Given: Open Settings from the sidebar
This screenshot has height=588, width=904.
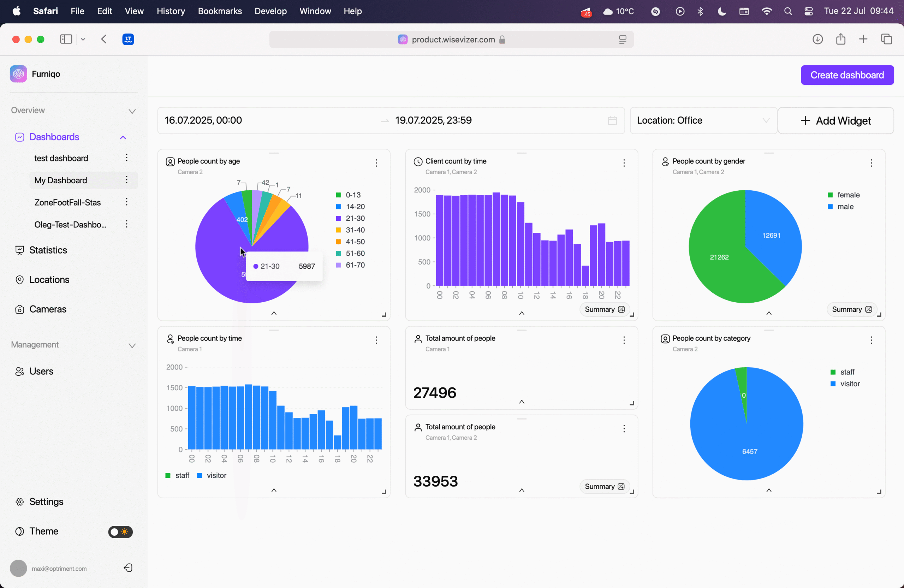Looking at the screenshot, I should 46,501.
